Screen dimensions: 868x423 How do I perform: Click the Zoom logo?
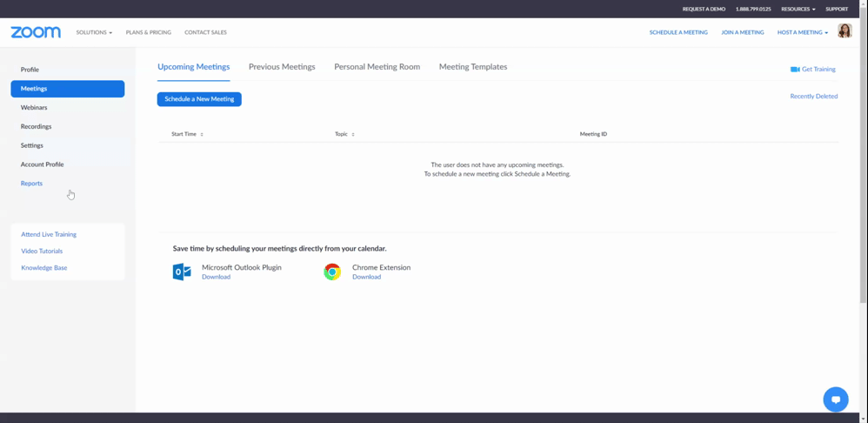pyautogui.click(x=36, y=32)
